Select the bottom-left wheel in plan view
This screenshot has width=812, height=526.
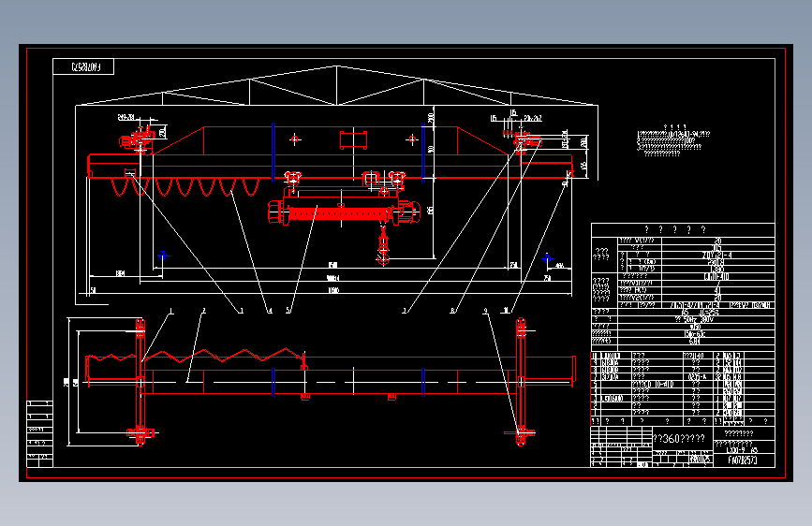[140, 434]
